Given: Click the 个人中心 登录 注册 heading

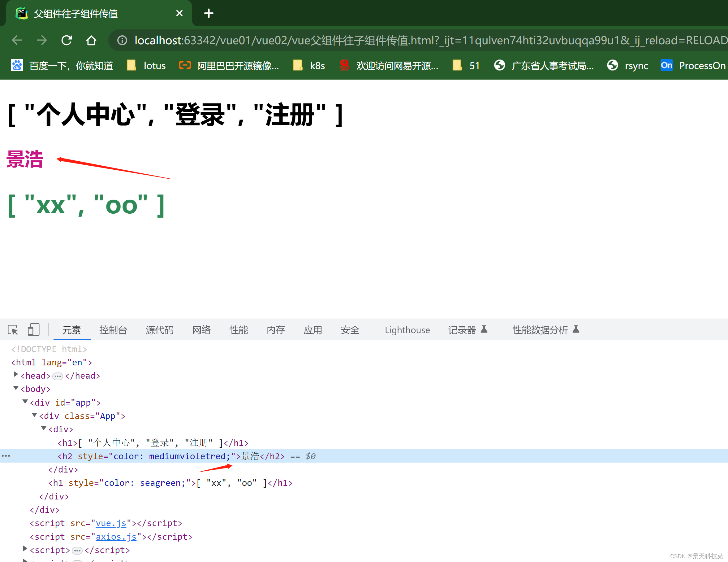Looking at the screenshot, I should click(x=175, y=115).
